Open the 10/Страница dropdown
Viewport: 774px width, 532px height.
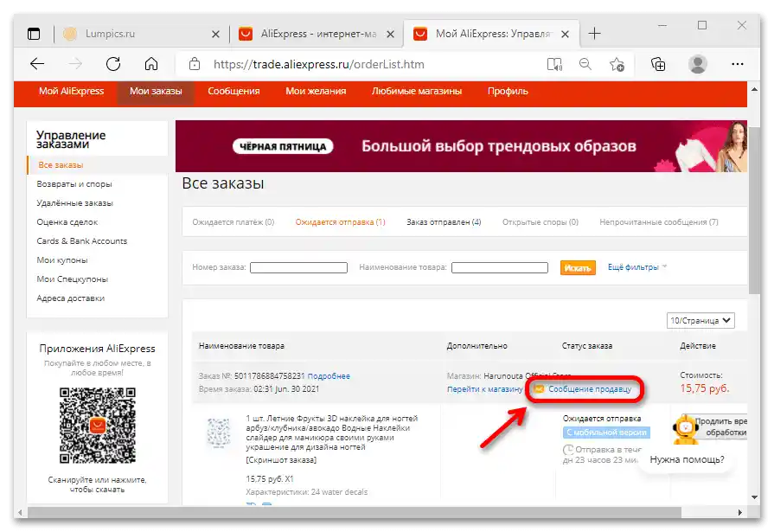click(x=700, y=321)
